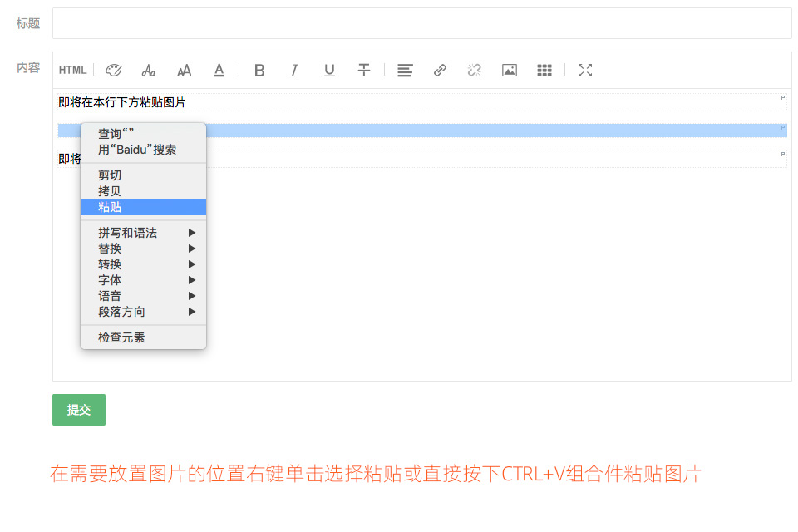The width and height of the screenshot is (798, 532).
Task: Focus the 标题 input field
Action: (x=421, y=23)
